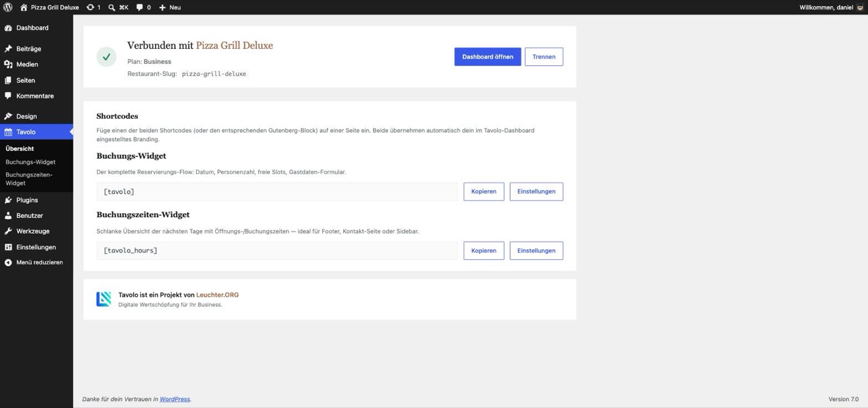Click the Medien icon in sidebar

[x=8, y=64]
